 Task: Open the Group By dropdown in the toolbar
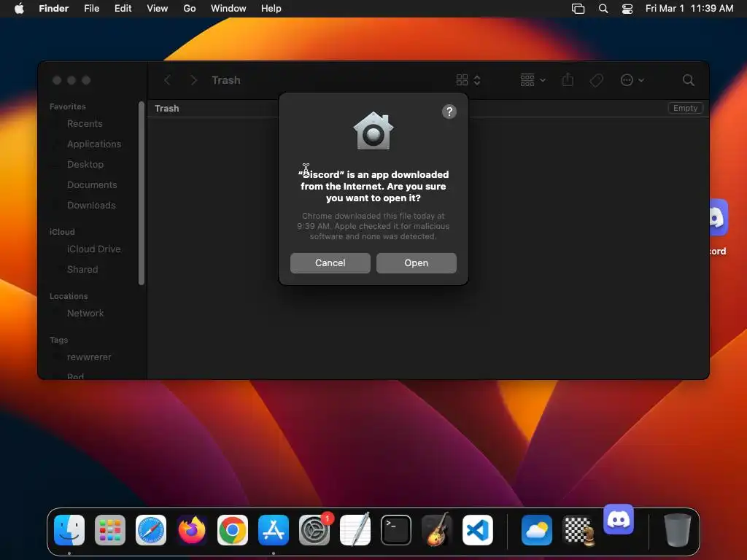tap(533, 80)
